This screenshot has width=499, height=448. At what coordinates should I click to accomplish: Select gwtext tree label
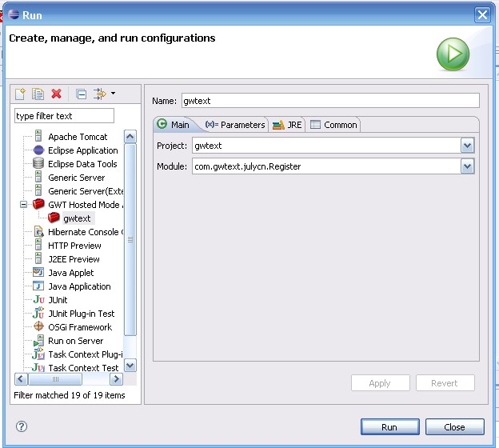(x=77, y=218)
